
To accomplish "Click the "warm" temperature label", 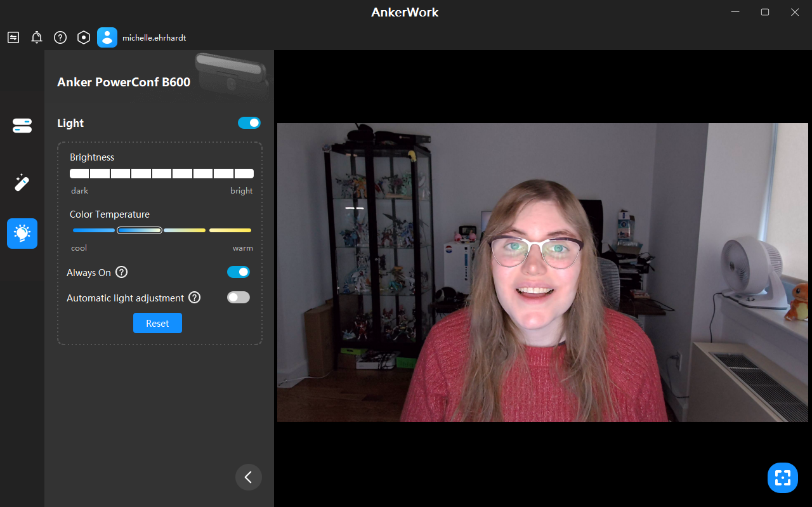I will (x=243, y=248).
